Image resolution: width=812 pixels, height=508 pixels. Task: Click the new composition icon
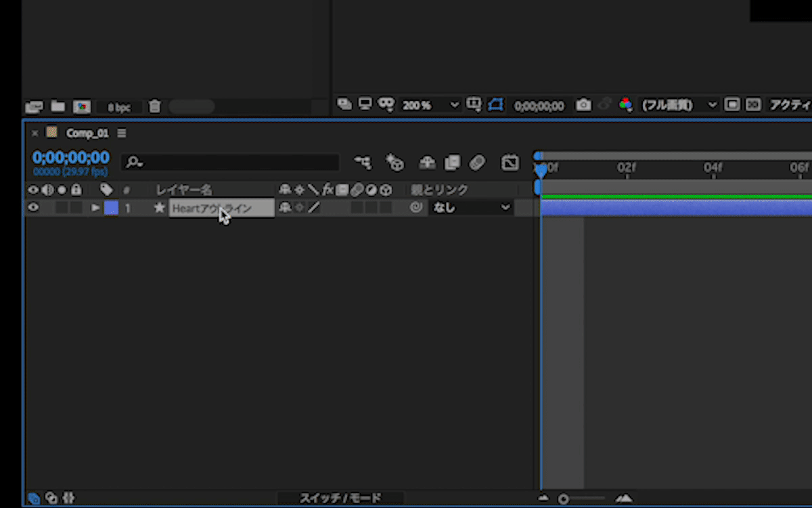tap(81, 106)
